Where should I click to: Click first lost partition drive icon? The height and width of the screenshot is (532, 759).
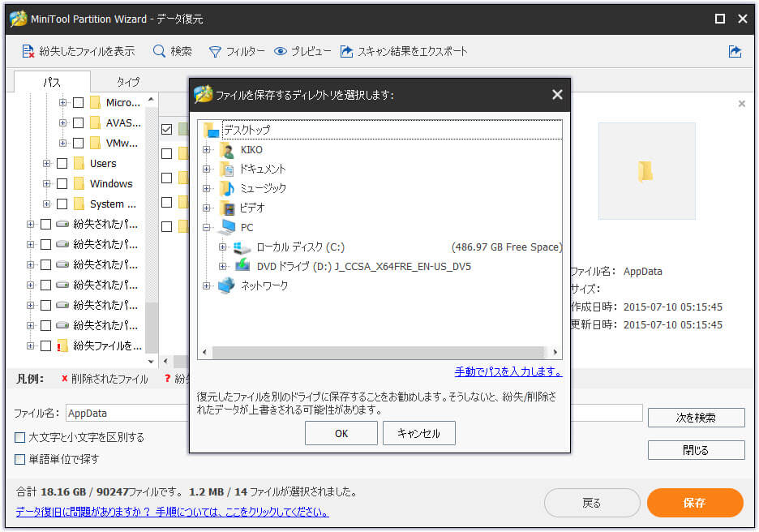(x=62, y=224)
